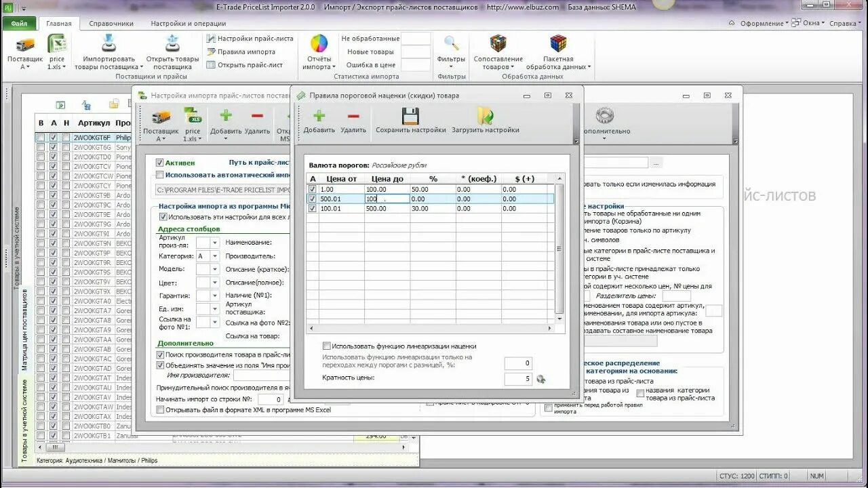Click * (коеф.) column header
Viewport: 868px width, 488px height.
pos(478,179)
